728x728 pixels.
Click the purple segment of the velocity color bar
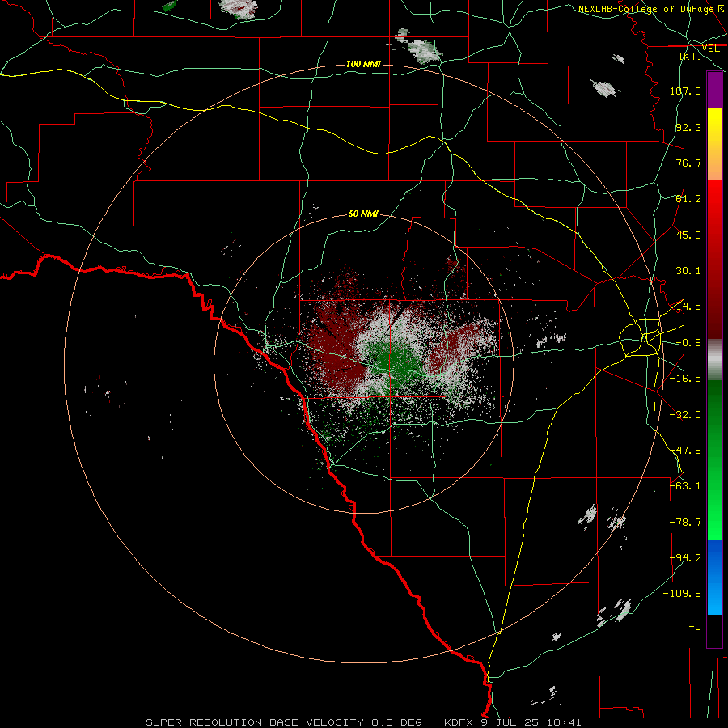click(x=714, y=90)
